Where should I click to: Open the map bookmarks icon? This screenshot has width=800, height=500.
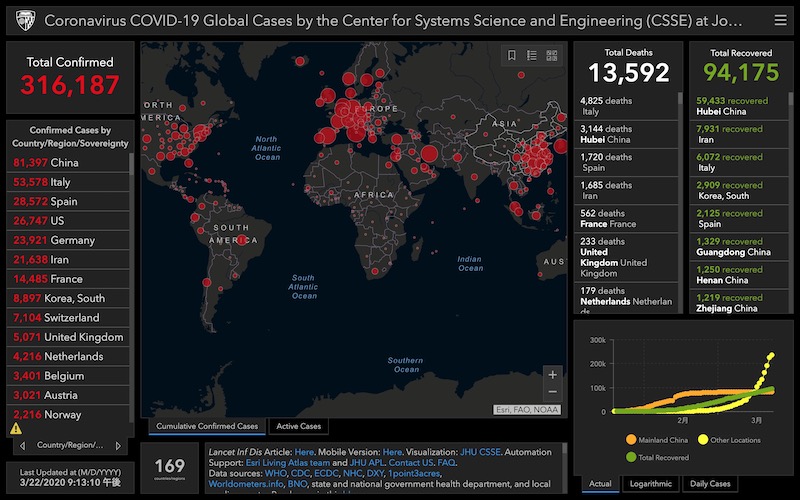[x=512, y=56]
